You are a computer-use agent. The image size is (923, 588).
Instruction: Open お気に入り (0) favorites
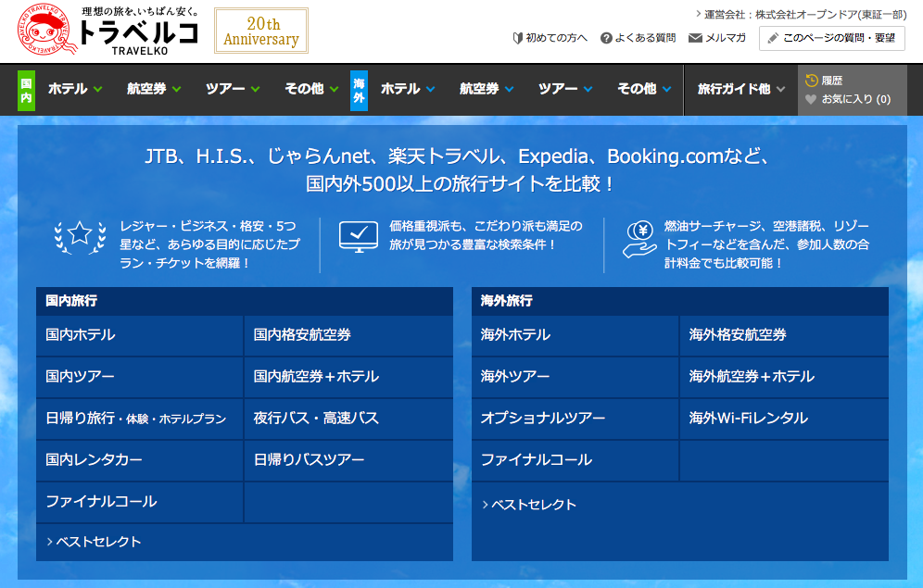pyautogui.click(x=856, y=99)
